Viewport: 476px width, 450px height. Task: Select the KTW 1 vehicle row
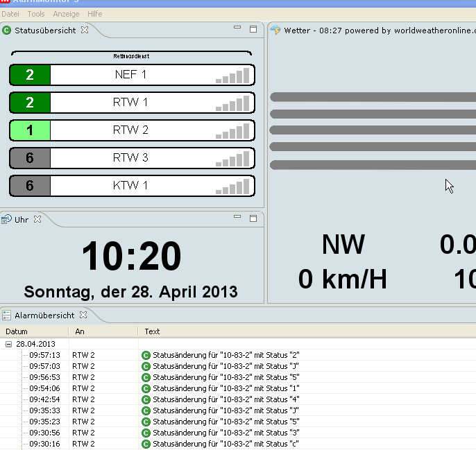(x=131, y=186)
